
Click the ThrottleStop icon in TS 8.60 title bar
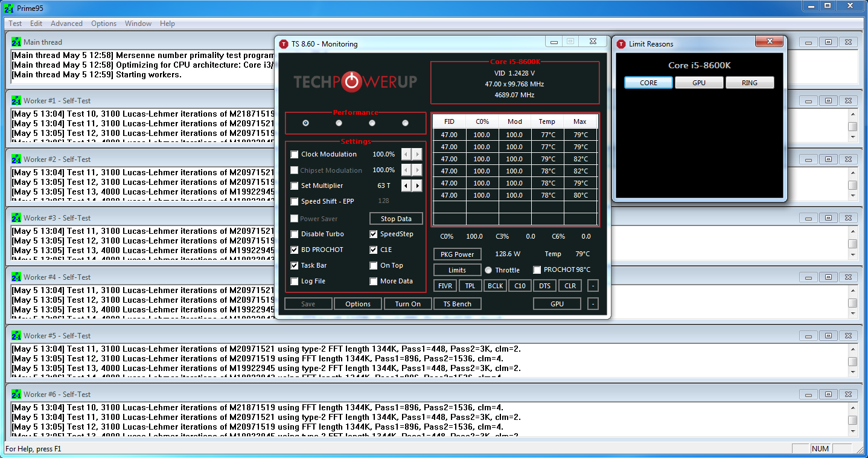(284, 44)
